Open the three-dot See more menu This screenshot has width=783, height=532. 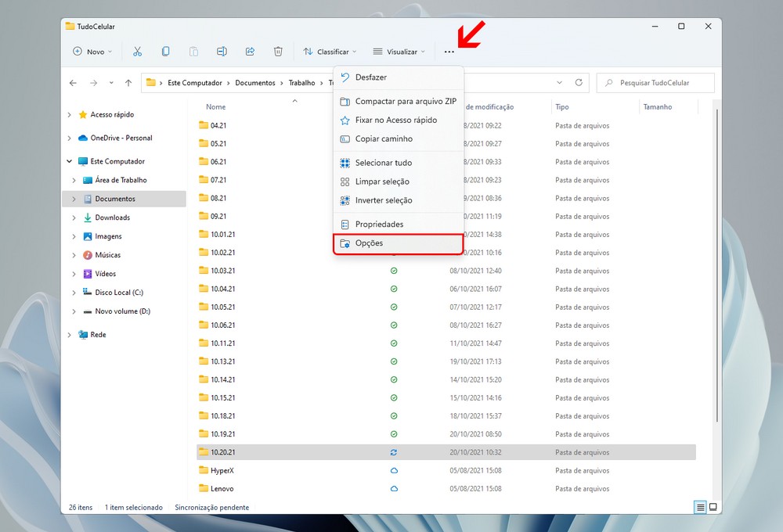(x=449, y=52)
